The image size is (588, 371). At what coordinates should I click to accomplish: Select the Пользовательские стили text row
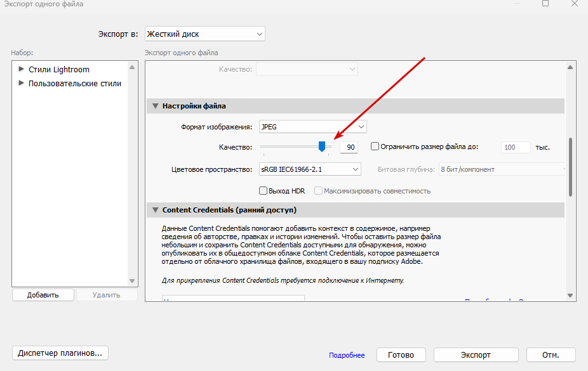click(x=75, y=83)
